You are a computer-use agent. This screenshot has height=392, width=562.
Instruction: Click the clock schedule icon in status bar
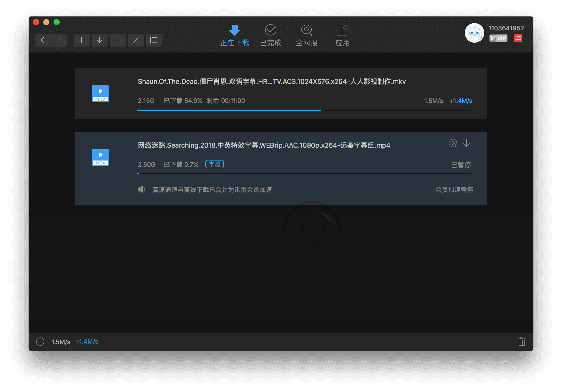[40, 342]
